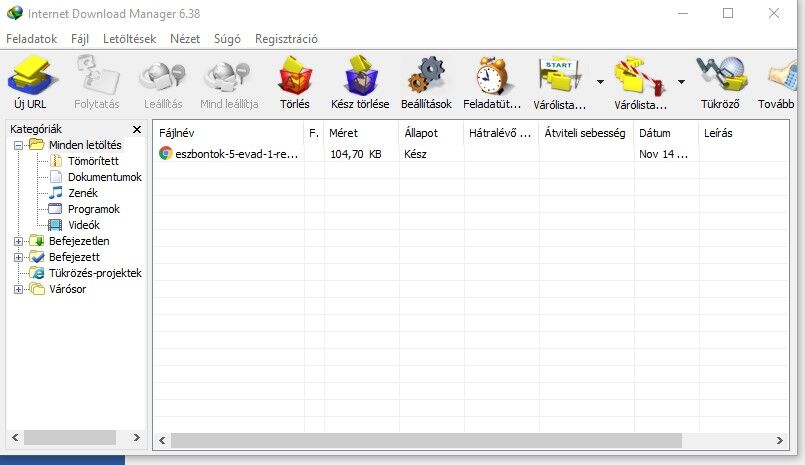Select the Tömörített category
This screenshot has height=465, width=805.
coord(93,161)
